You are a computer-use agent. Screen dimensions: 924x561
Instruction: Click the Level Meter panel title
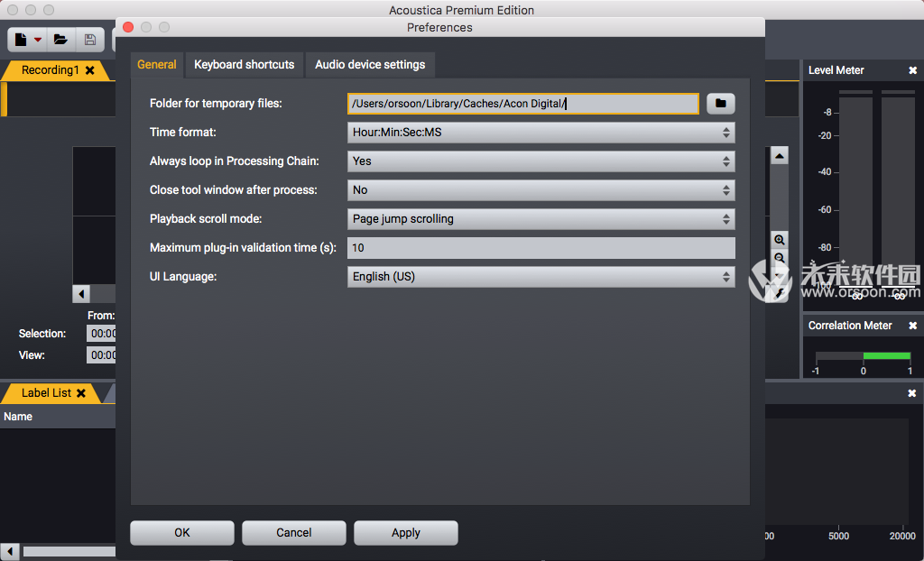pyautogui.click(x=836, y=70)
